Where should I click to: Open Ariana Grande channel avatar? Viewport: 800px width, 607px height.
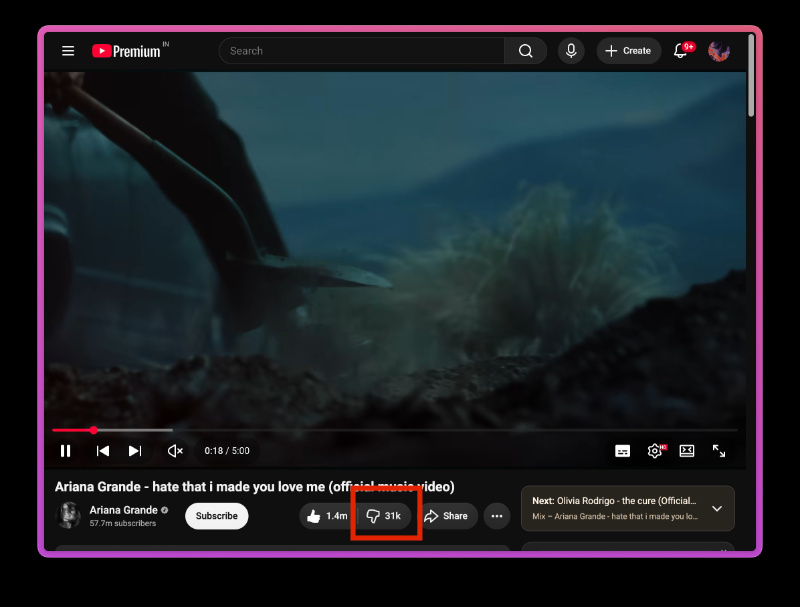pyautogui.click(x=68, y=515)
